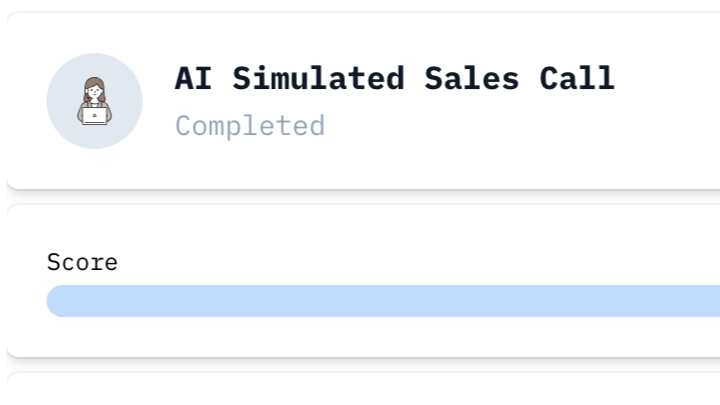
Task: Select the Score card's blank area beside label
Action: (400, 263)
